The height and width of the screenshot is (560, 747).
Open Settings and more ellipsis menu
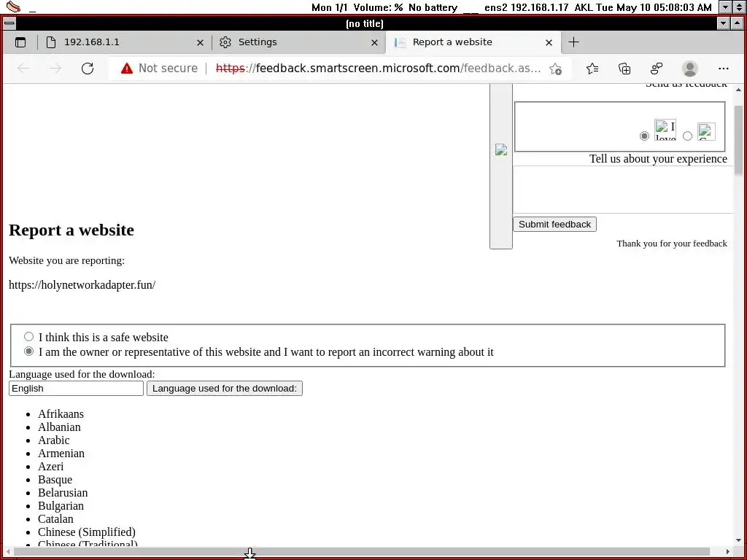[x=724, y=69]
